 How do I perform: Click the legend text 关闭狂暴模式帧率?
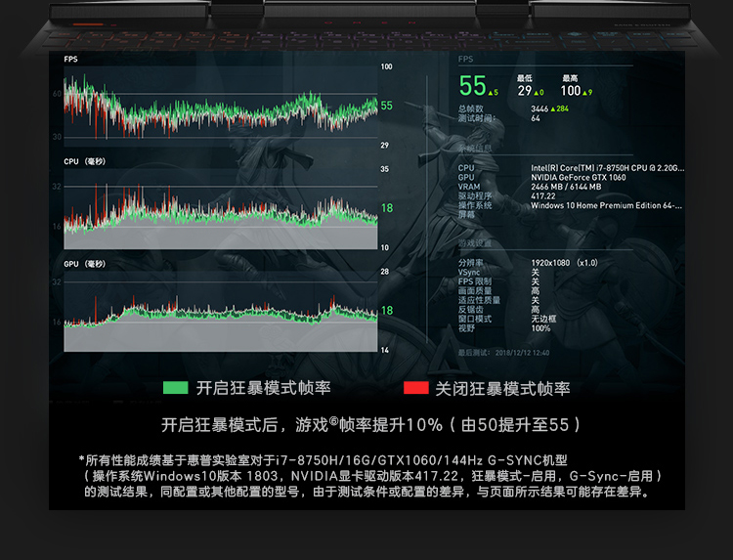[x=502, y=388]
